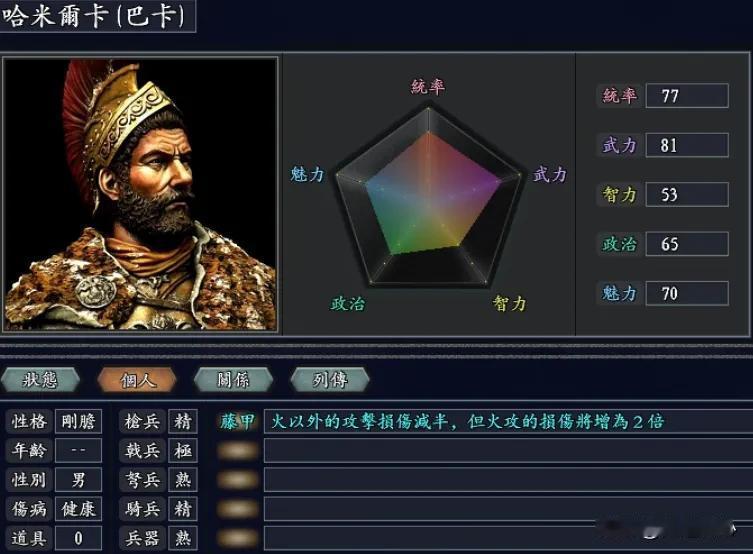Click the 戟兵 aptitude rank 極
Screen dimensions: 753x554
[183, 451]
